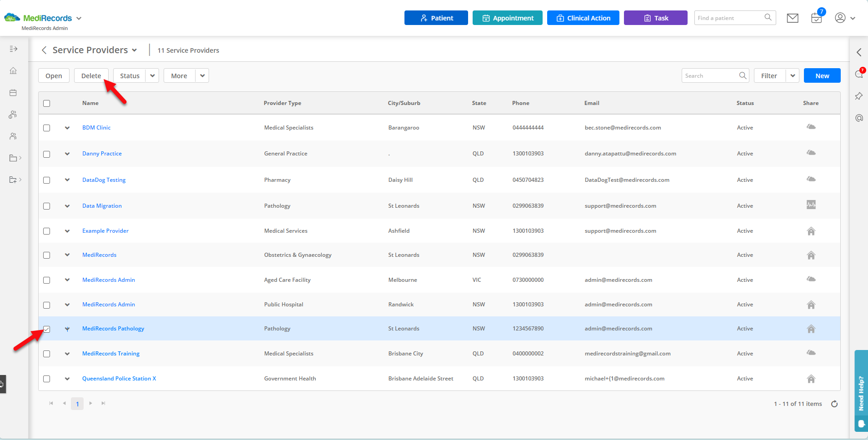Screen dimensions: 868x440
Task: Click the house share icon for Example Provider
Action: [x=811, y=231]
